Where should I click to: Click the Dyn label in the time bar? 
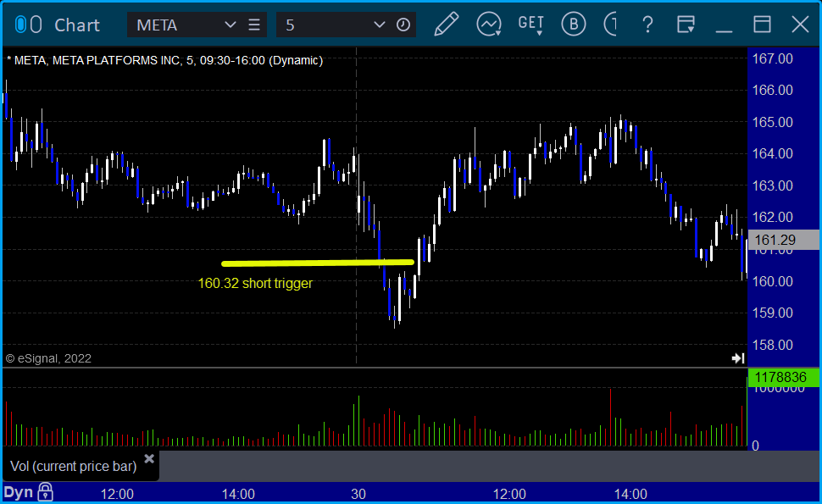tap(19, 492)
